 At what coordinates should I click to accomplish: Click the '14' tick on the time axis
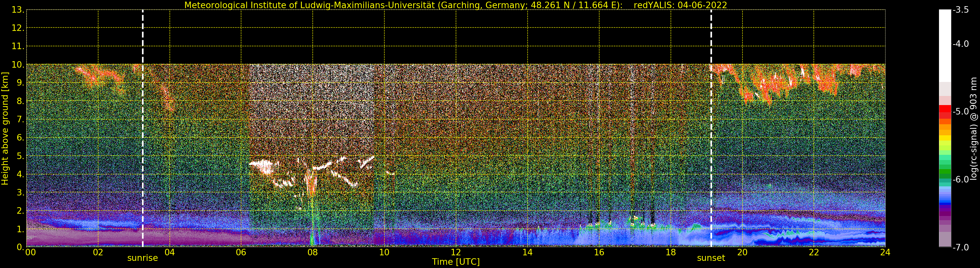click(527, 252)
